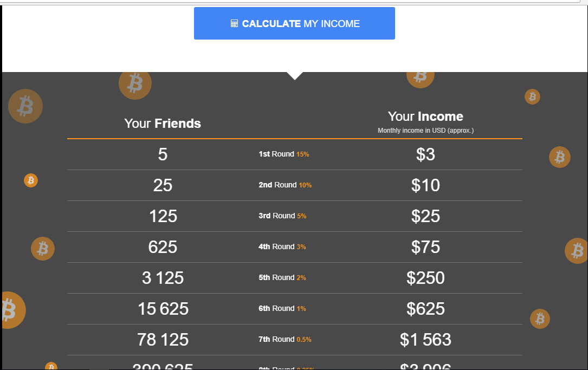Select the Bitcoin coin icon above Your Friends heading
The image size is (588, 370).
click(x=135, y=83)
